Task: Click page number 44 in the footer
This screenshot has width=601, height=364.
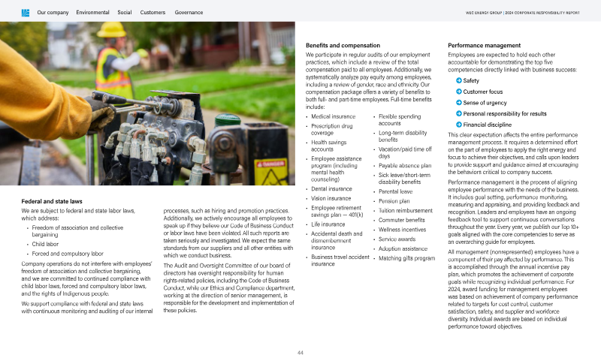Action: point(300,353)
